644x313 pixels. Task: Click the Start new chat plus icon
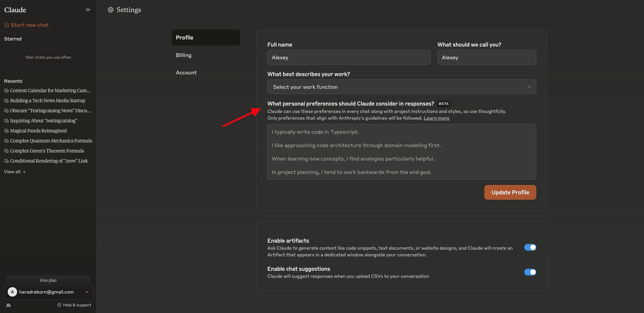coord(7,25)
